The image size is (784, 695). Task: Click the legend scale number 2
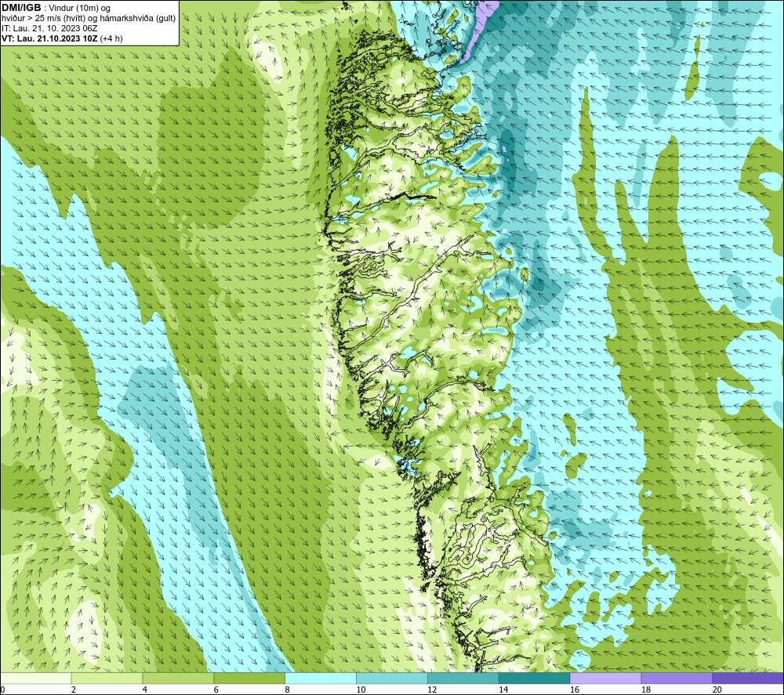coord(74,690)
